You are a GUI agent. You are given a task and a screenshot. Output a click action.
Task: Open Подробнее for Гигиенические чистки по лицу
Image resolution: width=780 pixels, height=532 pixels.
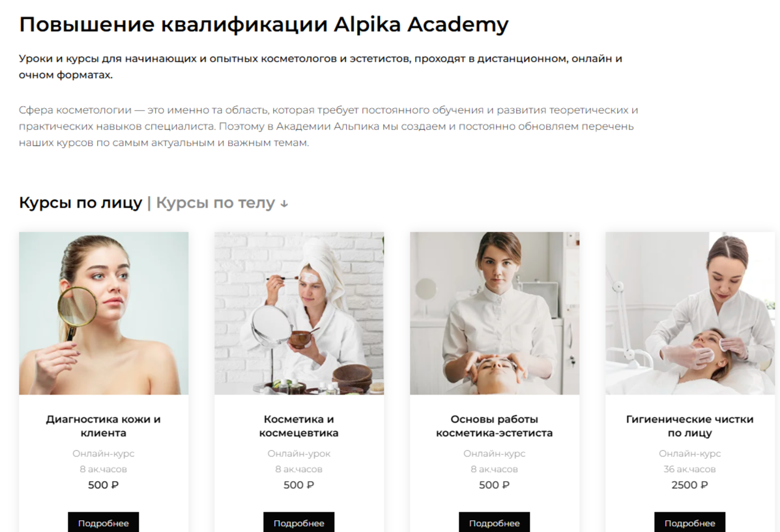coord(690,522)
